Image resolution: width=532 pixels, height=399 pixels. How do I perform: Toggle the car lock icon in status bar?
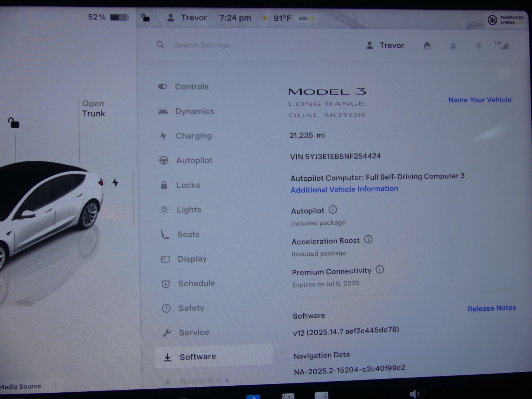pyautogui.click(x=146, y=18)
